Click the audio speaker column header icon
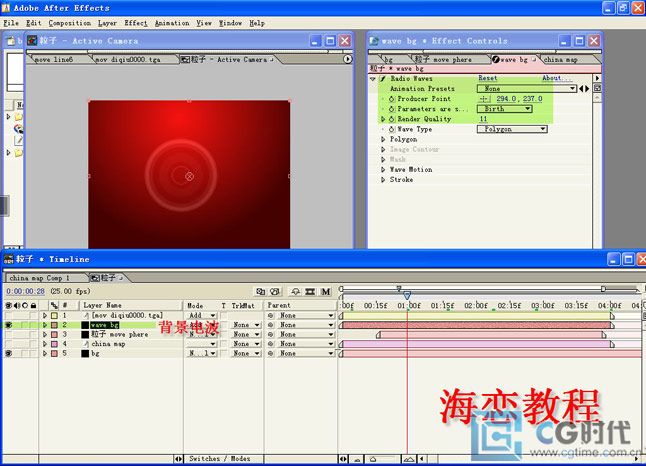The width and height of the screenshot is (646, 466). pyautogui.click(x=17, y=305)
